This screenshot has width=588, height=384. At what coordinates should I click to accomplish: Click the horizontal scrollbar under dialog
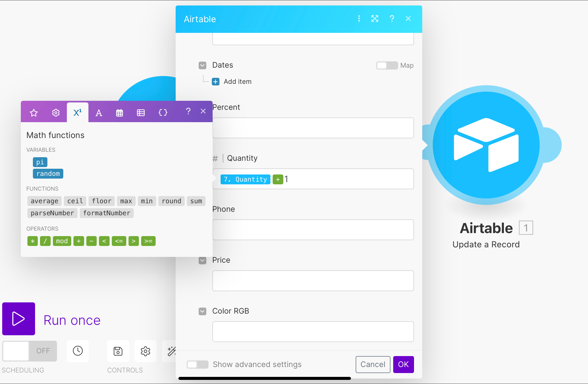point(264,378)
